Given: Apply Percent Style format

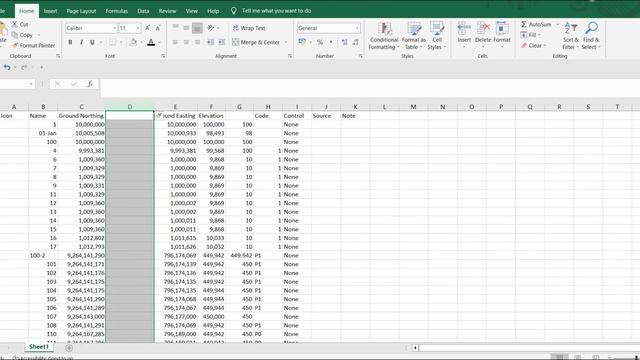Looking at the screenshot, I should click(320, 42).
